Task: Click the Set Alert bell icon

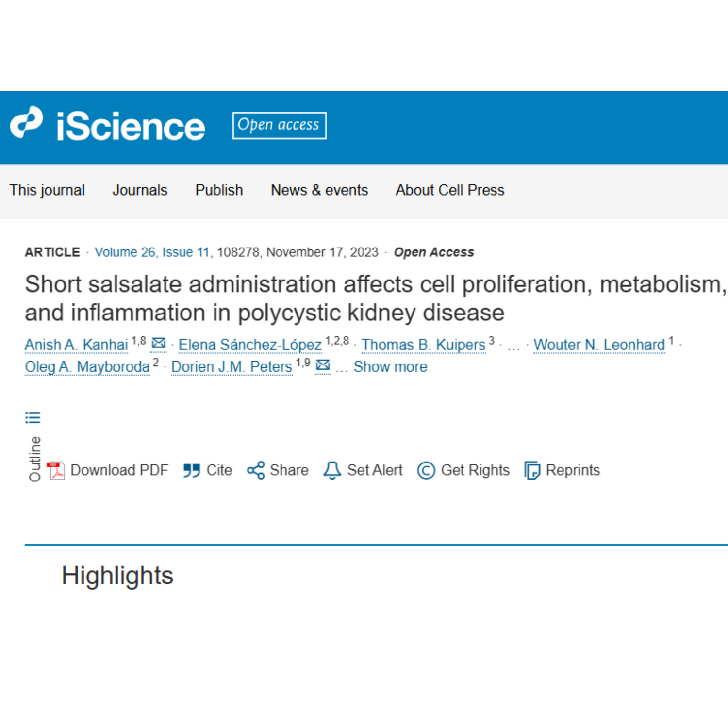Action: click(x=332, y=470)
